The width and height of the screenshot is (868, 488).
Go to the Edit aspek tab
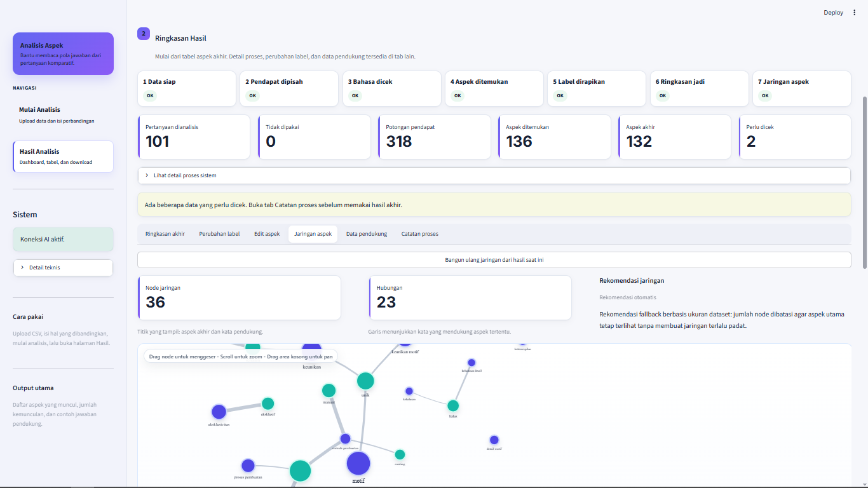pyautogui.click(x=267, y=234)
